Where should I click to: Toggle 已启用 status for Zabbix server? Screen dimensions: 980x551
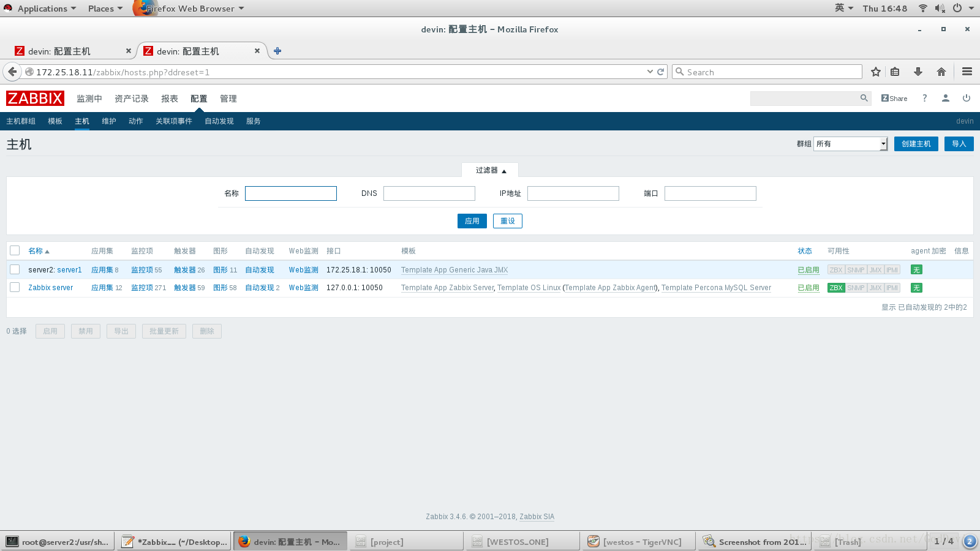(809, 288)
